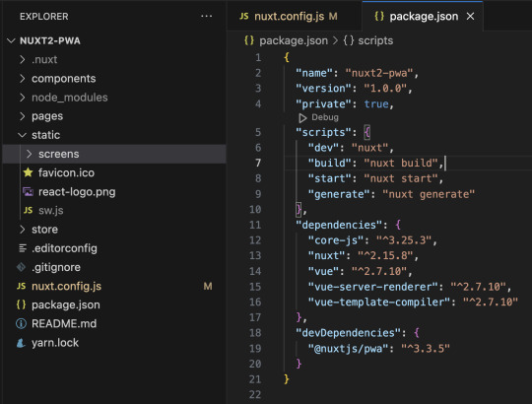Open sw.js file in static folder
The width and height of the screenshot is (532, 404).
(51, 210)
